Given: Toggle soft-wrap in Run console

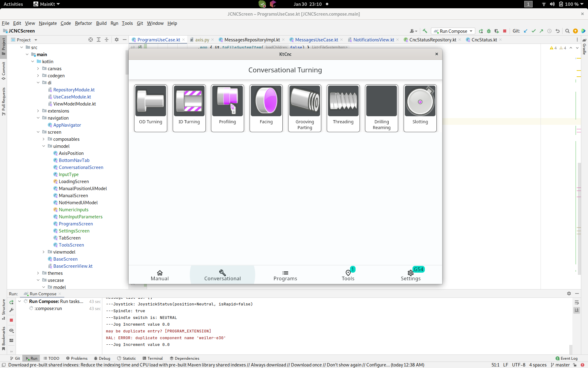Looking at the screenshot, I should click(577, 303).
